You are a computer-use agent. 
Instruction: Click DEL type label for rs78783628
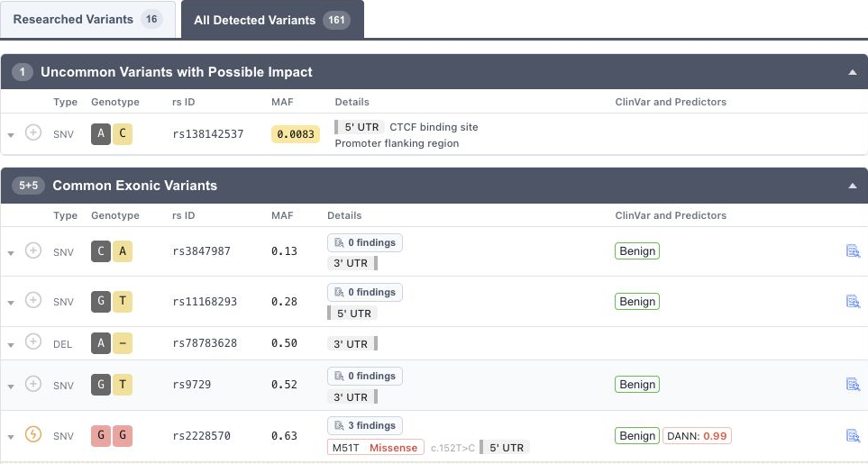(x=62, y=344)
